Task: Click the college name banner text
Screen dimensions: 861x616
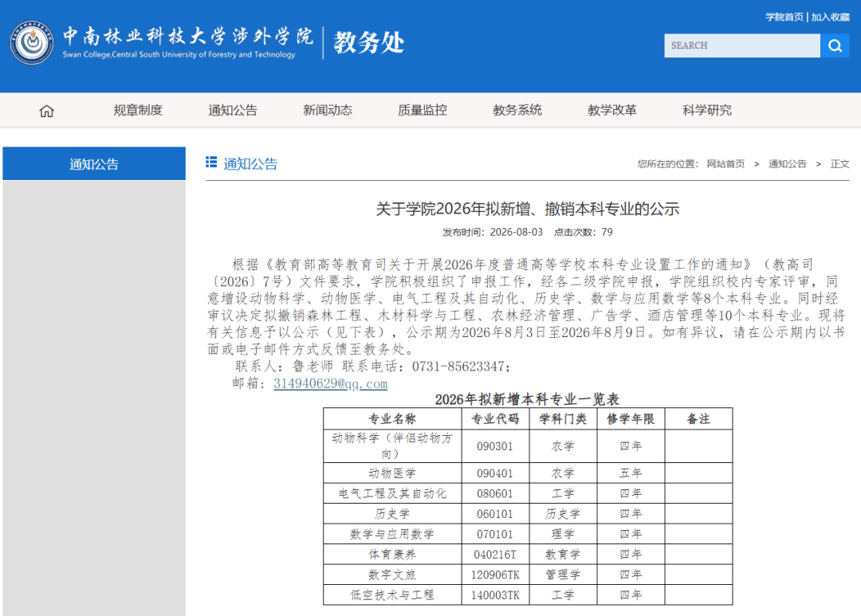Action: (188, 41)
